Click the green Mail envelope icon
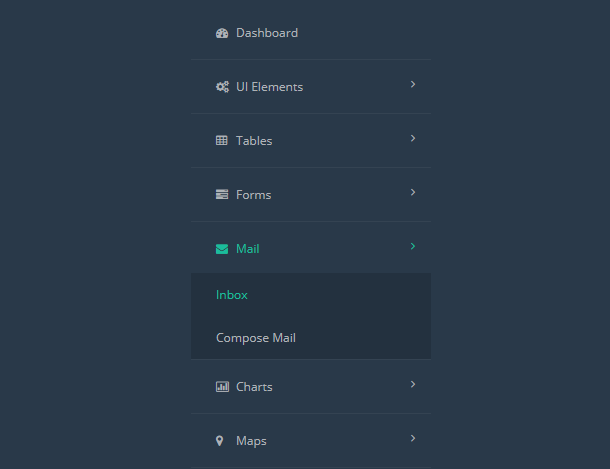This screenshot has width=610, height=469. point(222,248)
